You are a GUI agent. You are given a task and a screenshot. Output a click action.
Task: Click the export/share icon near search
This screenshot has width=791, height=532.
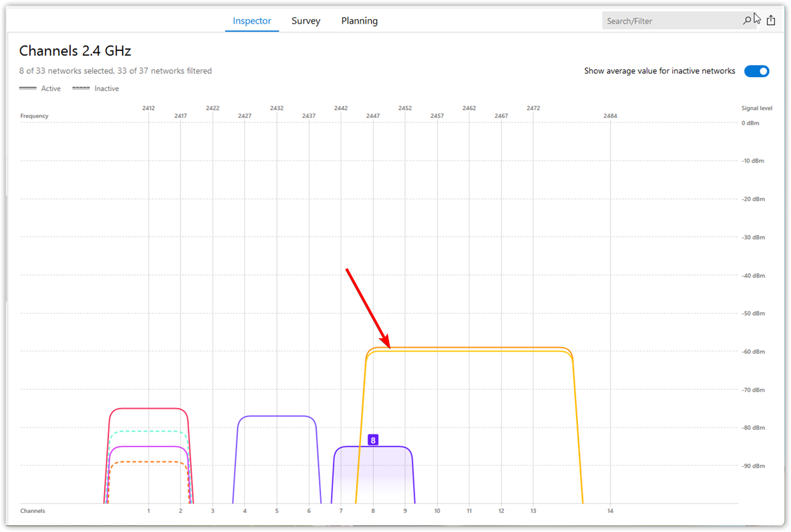pos(771,19)
